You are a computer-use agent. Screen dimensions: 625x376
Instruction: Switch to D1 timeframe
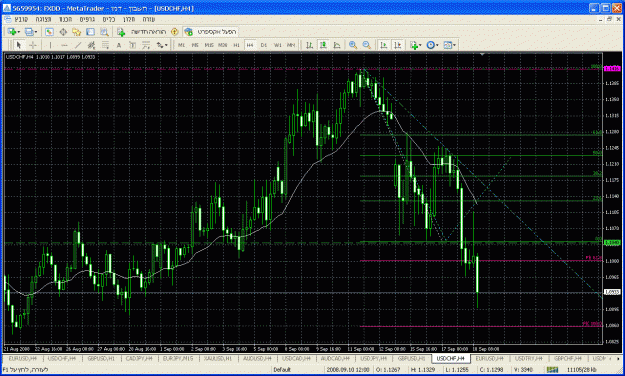(263, 45)
